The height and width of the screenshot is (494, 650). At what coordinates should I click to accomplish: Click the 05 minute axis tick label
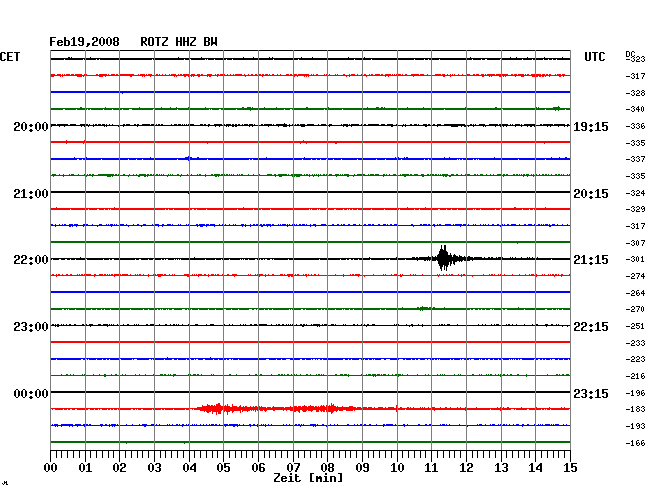223,468
